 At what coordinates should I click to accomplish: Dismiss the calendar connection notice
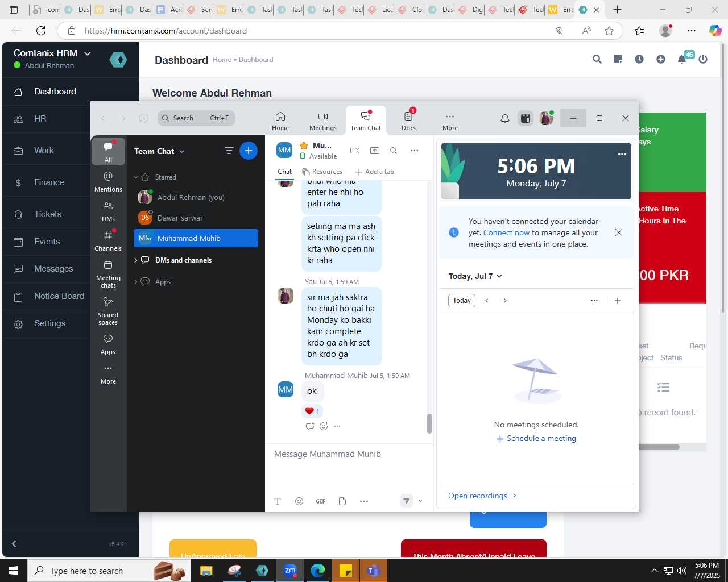pyautogui.click(x=619, y=232)
